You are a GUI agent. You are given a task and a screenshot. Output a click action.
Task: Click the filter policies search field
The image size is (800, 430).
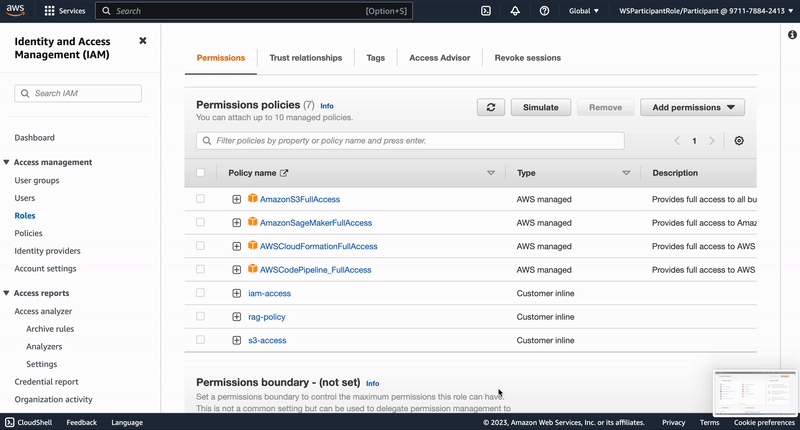point(410,141)
